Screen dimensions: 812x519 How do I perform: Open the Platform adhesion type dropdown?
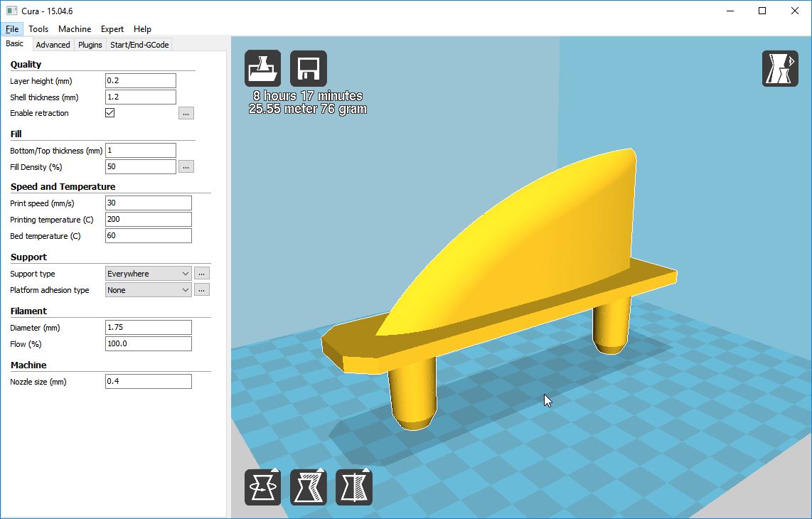148,290
